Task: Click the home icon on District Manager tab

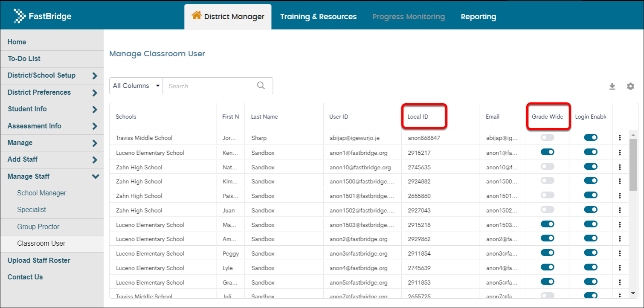Action: coord(196,16)
